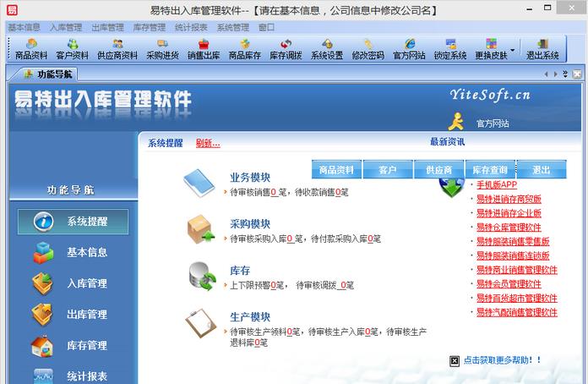
Task: Select 更换皮肤 toolbar icon
Action: click(x=491, y=49)
